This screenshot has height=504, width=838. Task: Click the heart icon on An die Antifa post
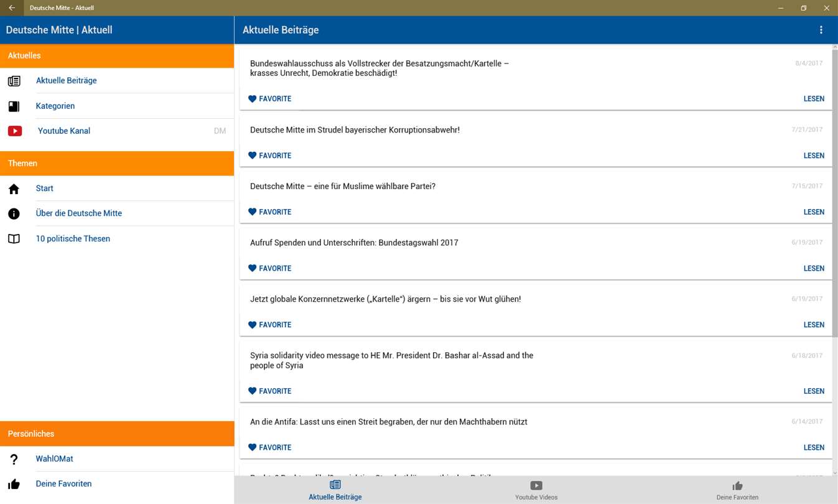[x=252, y=447]
